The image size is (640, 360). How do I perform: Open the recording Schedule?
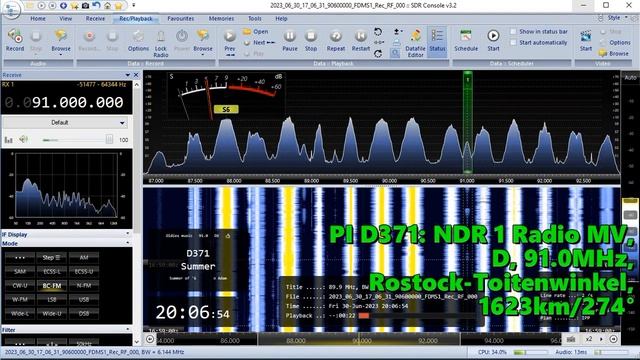[x=466, y=40]
